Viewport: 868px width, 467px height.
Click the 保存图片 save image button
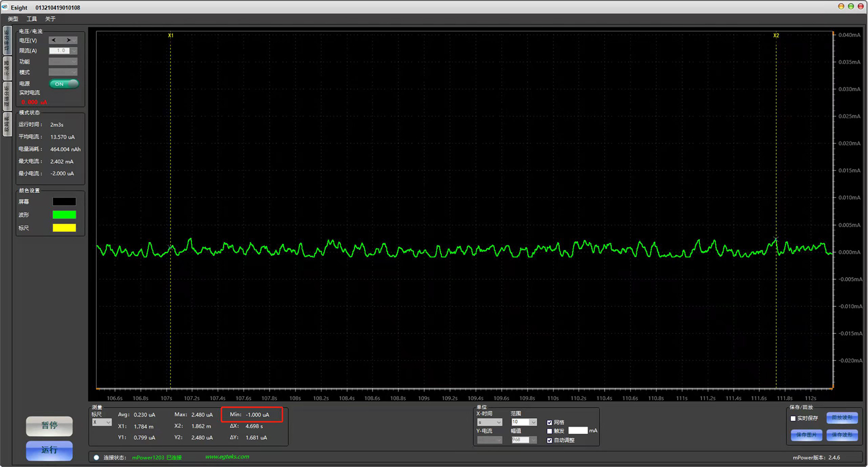[x=806, y=435]
